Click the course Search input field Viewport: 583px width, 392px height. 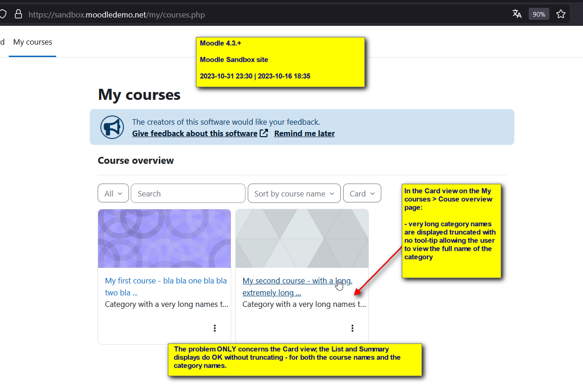point(188,193)
